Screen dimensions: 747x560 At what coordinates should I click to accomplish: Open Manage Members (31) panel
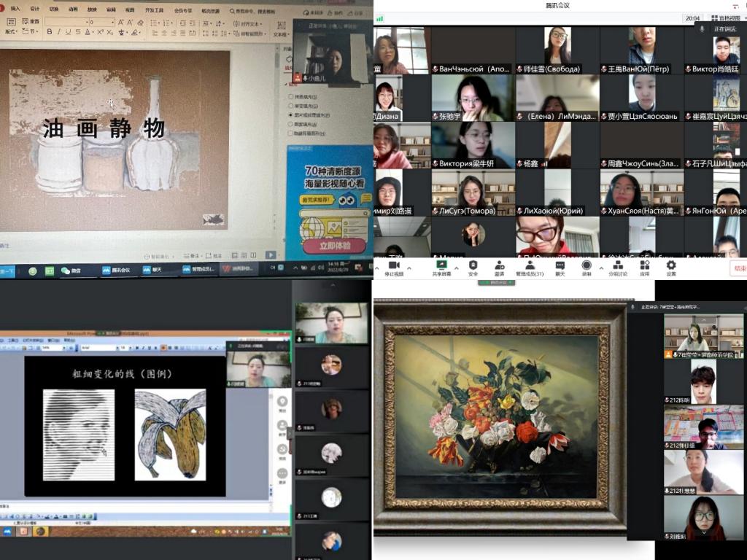click(530, 265)
